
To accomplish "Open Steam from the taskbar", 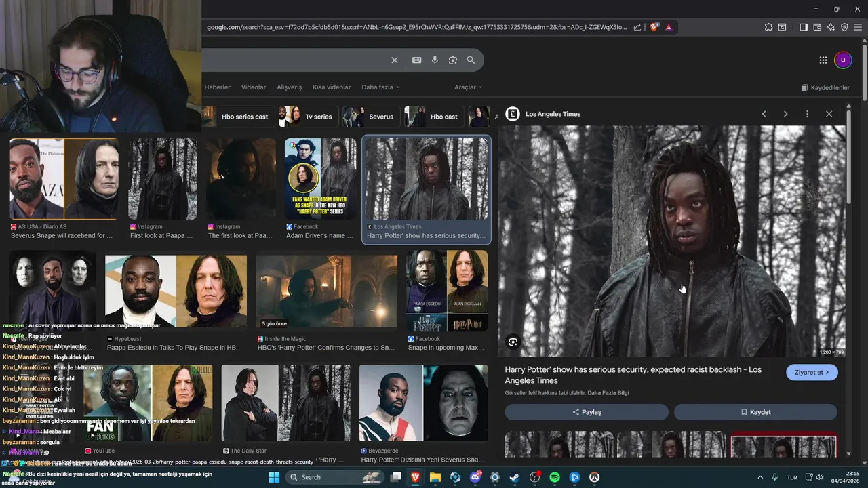I will [x=515, y=477].
